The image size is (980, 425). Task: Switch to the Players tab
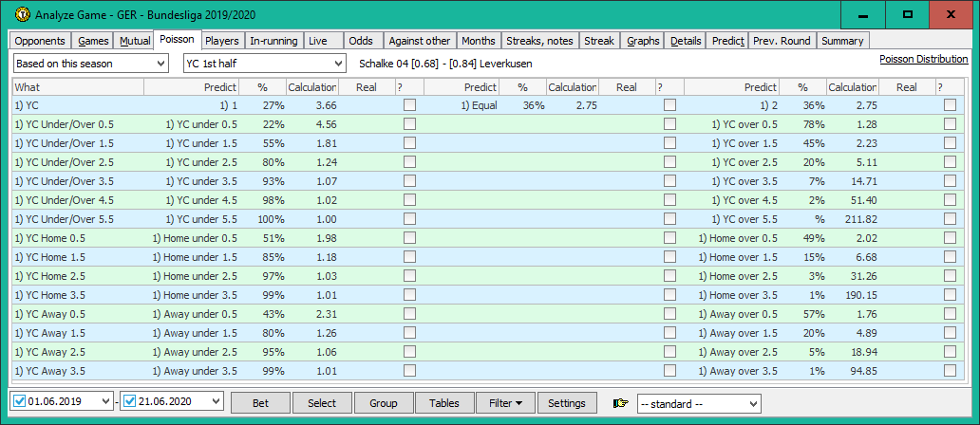point(222,42)
